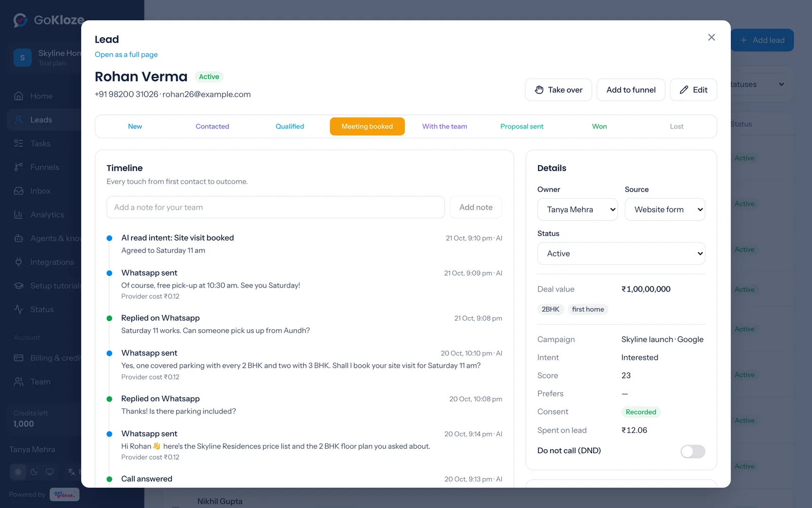The height and width of the screenshot is (508, 812).
Task: Open the Status dropdown set to Active
Action: (x=621, y=253)
